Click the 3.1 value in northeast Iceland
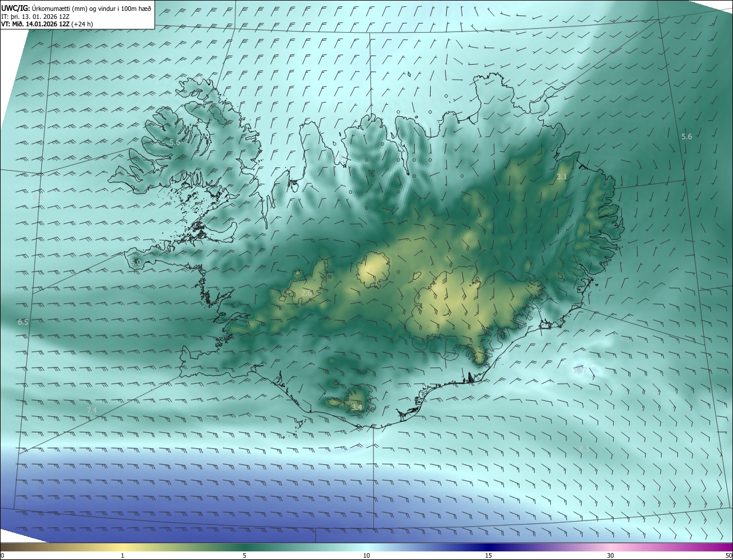This screenshot has height=560, width=733. 561,177
